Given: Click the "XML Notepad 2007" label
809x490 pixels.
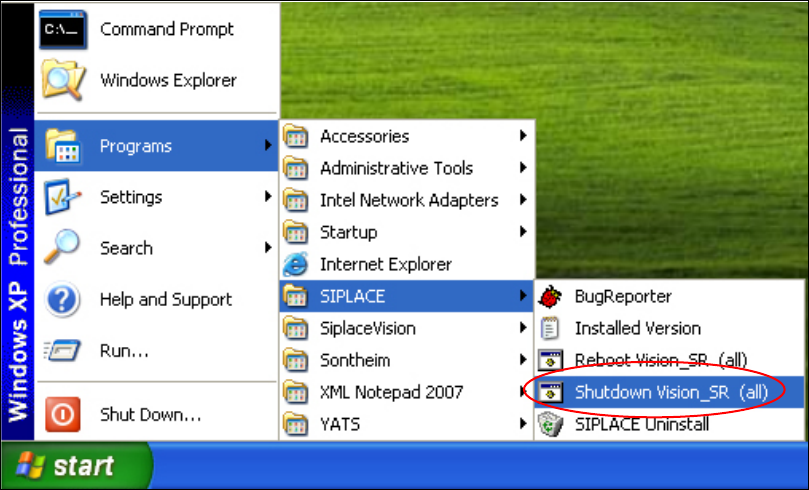Looking at the screenshot, I should pyautogui.click(x=392, y=392).
